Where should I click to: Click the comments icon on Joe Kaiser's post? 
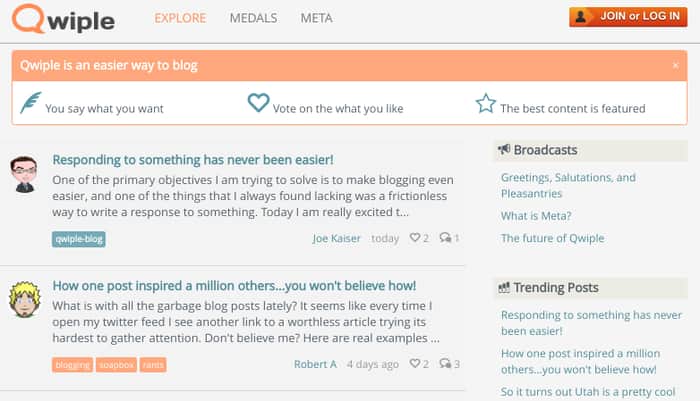445,238
